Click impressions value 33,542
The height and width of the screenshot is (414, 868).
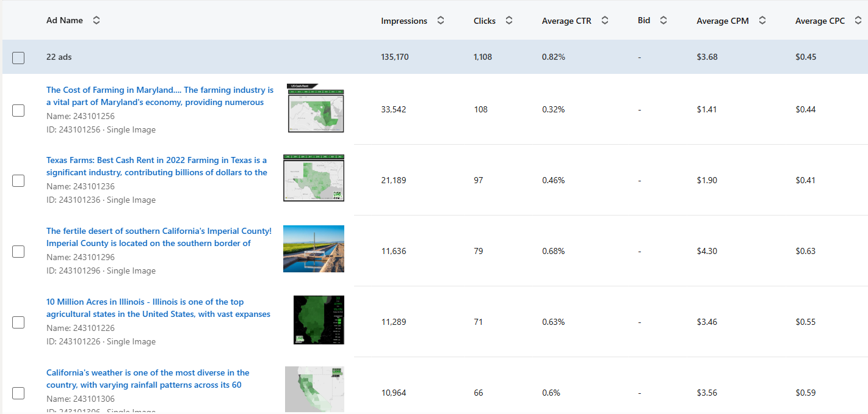(394, 109)
